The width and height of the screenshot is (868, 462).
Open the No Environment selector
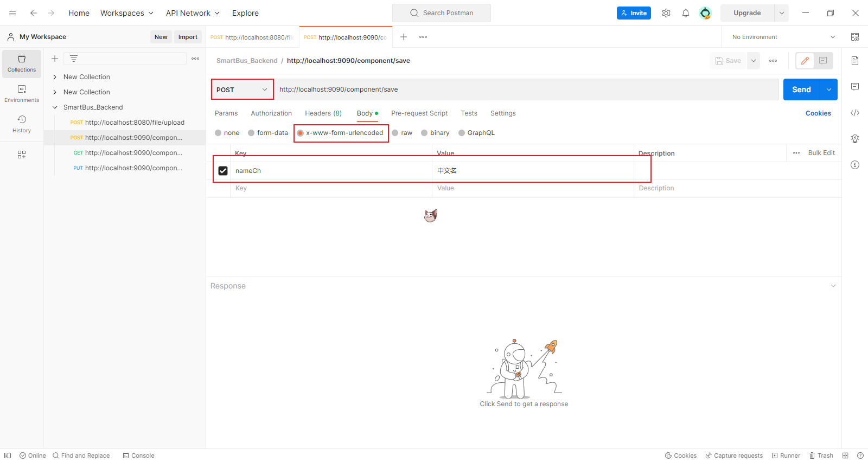pos(783,37)
